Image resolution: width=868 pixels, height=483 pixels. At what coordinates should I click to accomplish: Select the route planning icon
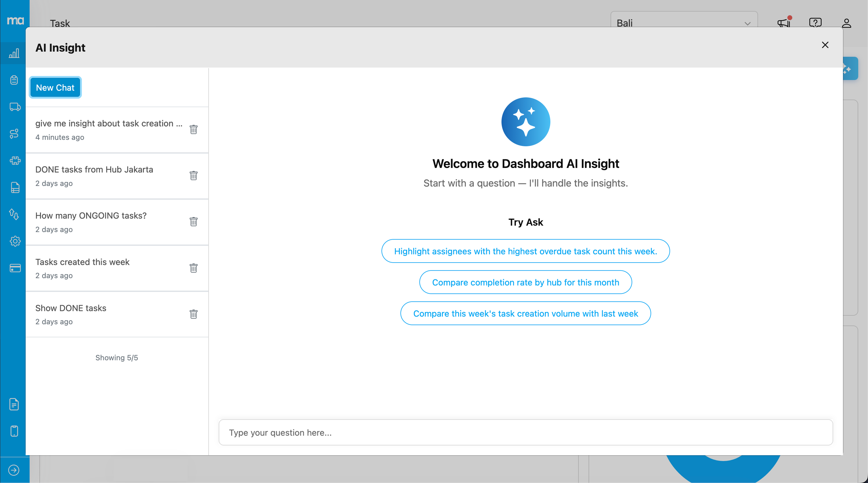point(14,134)
